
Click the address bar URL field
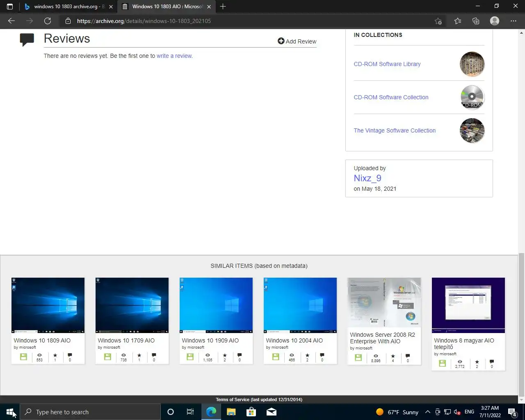coord(246,21)
